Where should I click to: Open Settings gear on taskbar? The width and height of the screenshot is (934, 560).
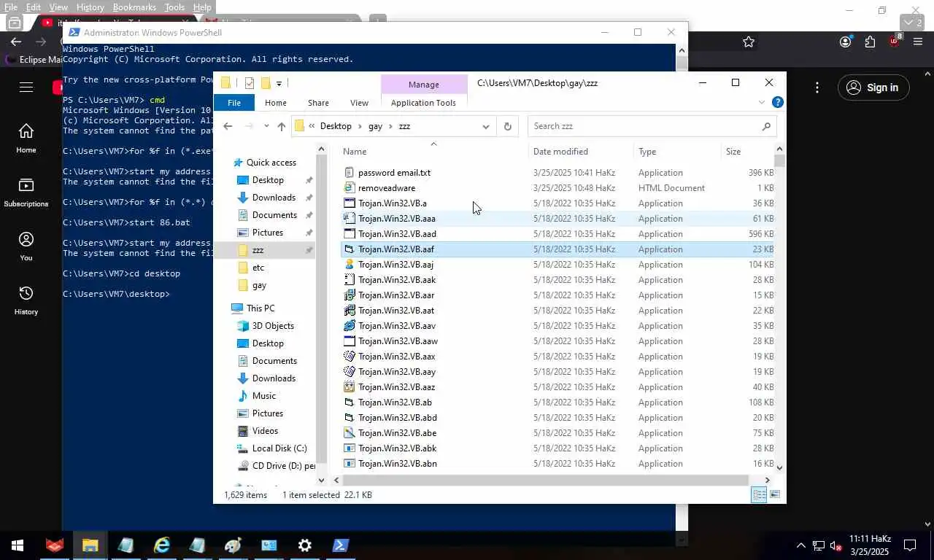tap(305, 545)
